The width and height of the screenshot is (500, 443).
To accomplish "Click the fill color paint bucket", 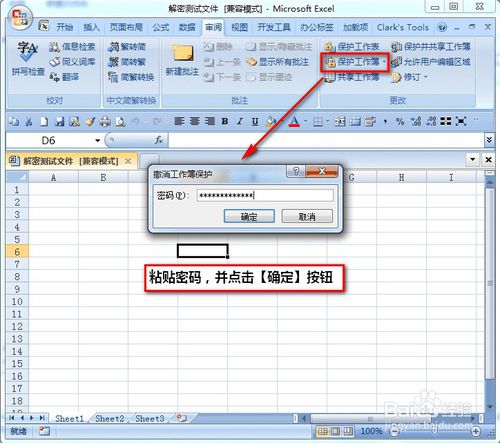I will (270, 121).
